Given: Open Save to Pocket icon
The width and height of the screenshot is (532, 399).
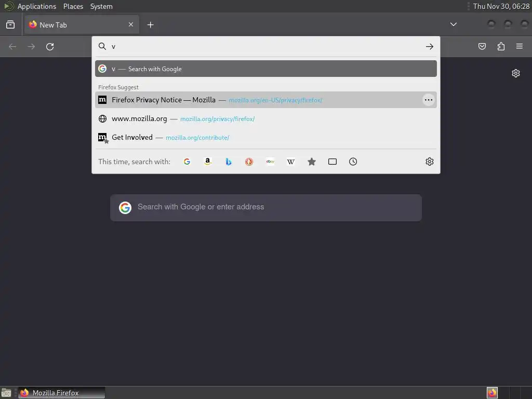Looking at the screenshot, I should (482, 46).
